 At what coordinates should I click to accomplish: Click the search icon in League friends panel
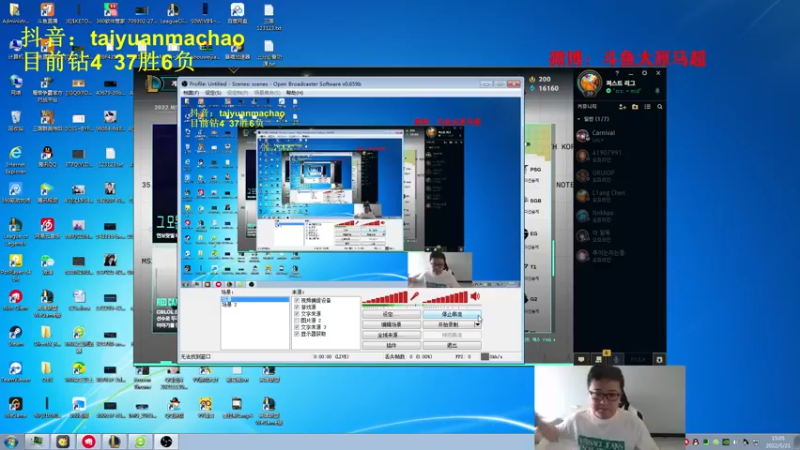point(660,107)
